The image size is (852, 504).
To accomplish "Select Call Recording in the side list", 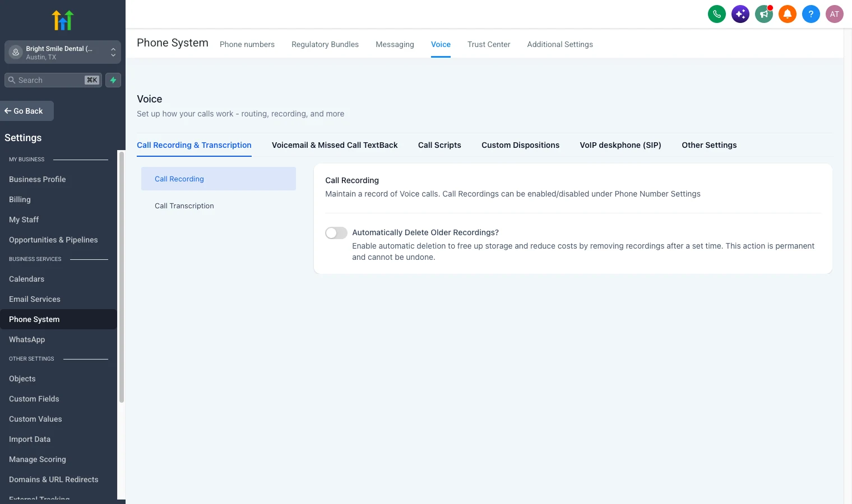I will (219, 179).
